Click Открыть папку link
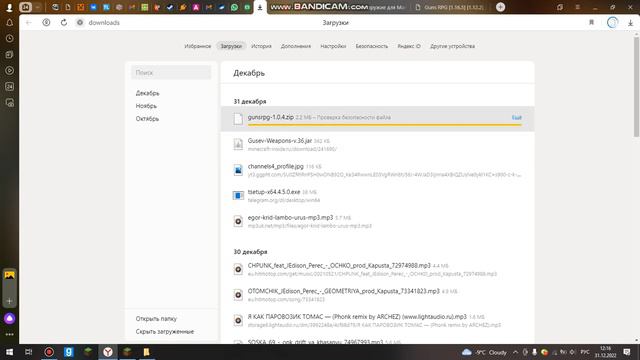The image size is (640, 360). [156, 319]
